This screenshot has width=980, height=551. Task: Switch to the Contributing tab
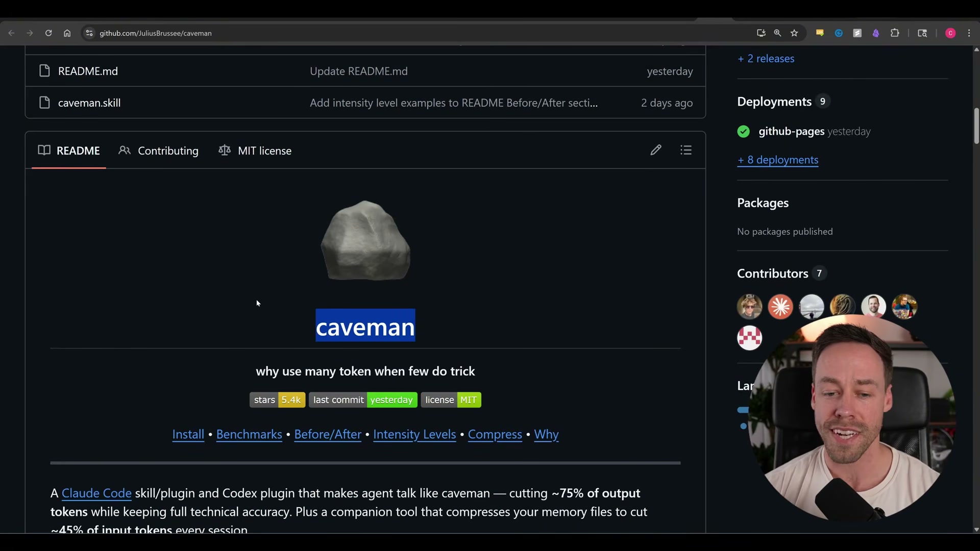[159, 151]
